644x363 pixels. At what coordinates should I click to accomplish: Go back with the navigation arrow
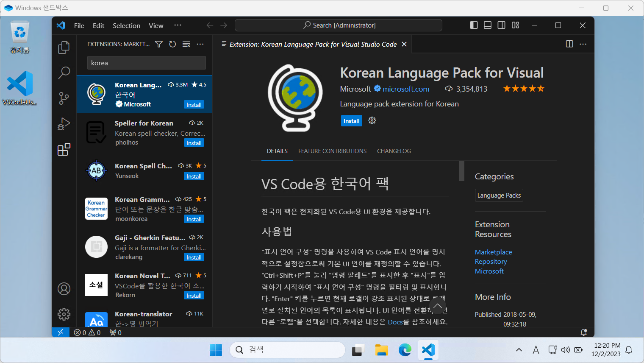(210, 25)
